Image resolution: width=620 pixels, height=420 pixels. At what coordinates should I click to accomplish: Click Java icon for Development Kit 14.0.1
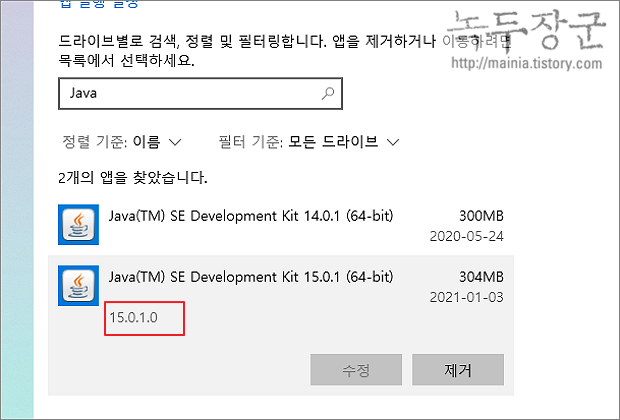pos(78,225)
